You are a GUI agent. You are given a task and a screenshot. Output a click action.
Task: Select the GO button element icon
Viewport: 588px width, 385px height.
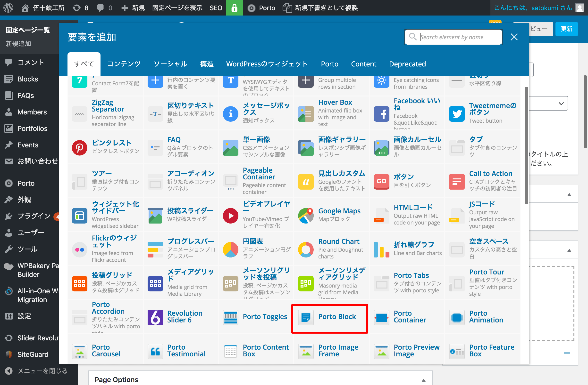coord(381,182)
